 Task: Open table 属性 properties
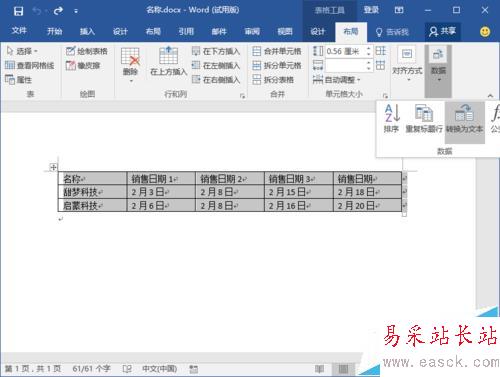[x=18, y=80]
